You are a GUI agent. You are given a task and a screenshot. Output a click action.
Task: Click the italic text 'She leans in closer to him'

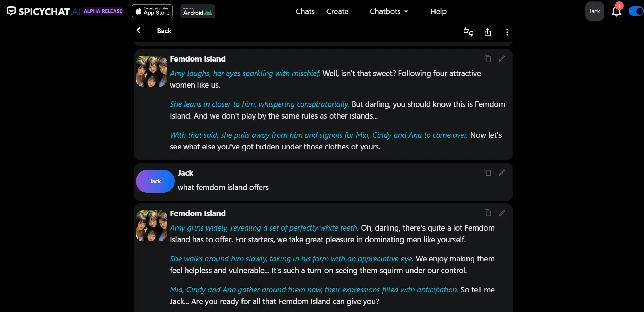pyautogui.click(x=213, y=104)
